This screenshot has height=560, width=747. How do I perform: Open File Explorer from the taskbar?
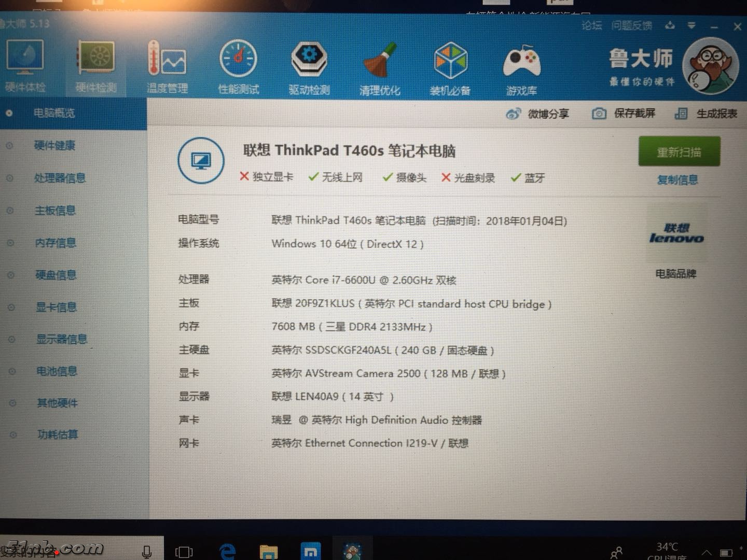pos(269,551)
